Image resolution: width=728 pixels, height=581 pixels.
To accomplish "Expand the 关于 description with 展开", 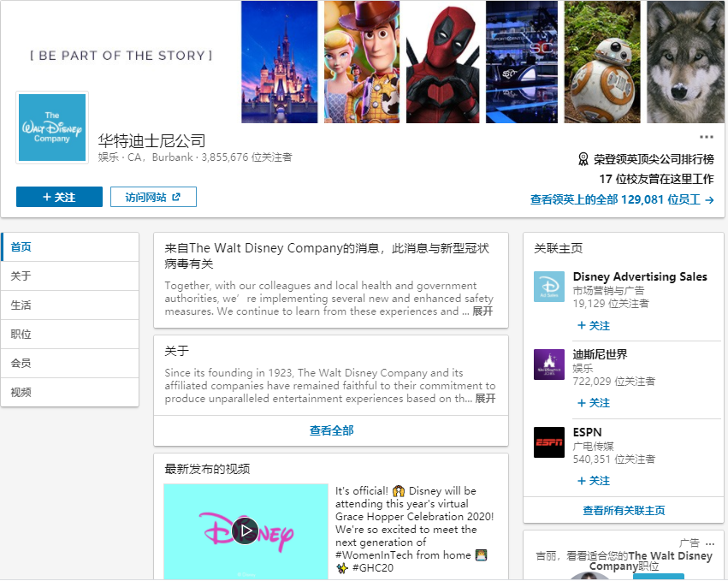I will click(485, 399).
